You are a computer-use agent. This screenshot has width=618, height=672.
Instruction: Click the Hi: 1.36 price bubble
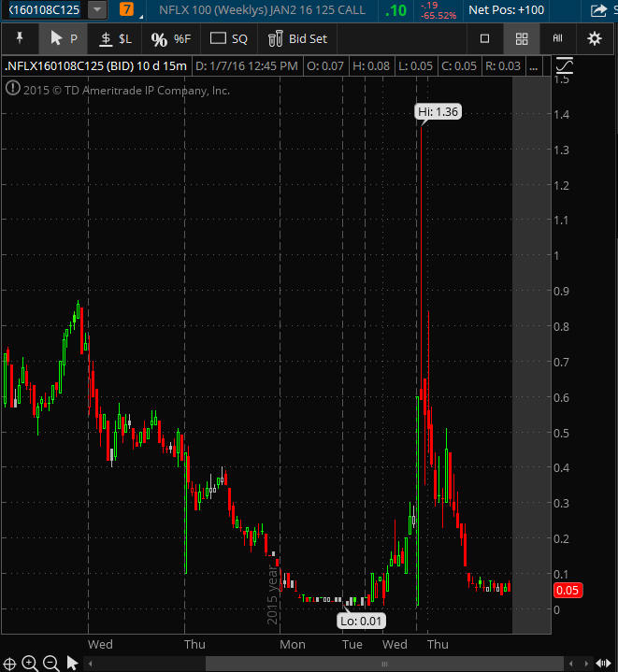438,112
